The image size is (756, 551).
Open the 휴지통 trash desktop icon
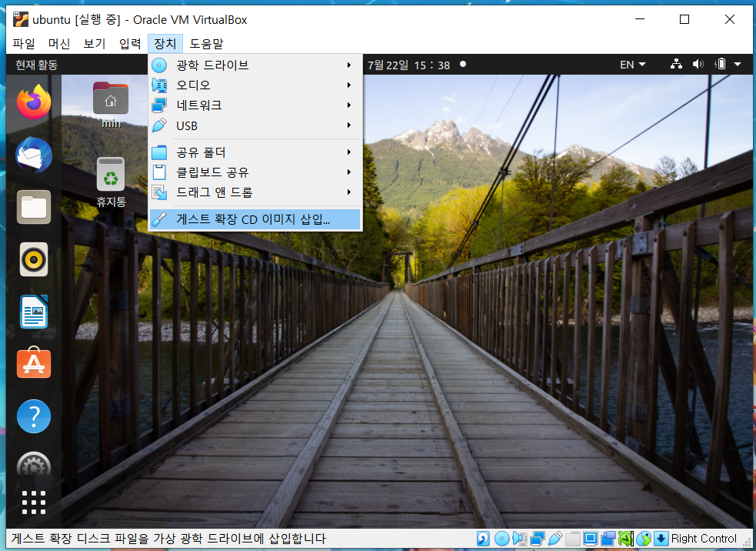111,183
